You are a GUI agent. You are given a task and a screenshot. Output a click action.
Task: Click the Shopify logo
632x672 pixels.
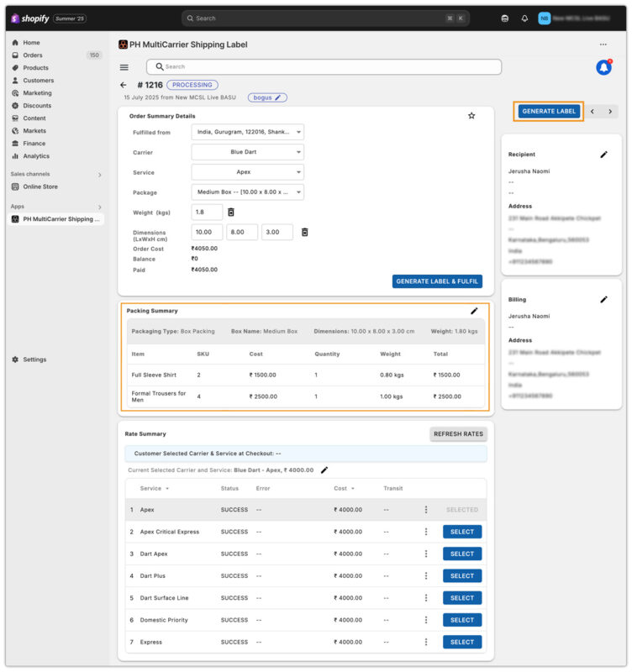coord(30,18)
